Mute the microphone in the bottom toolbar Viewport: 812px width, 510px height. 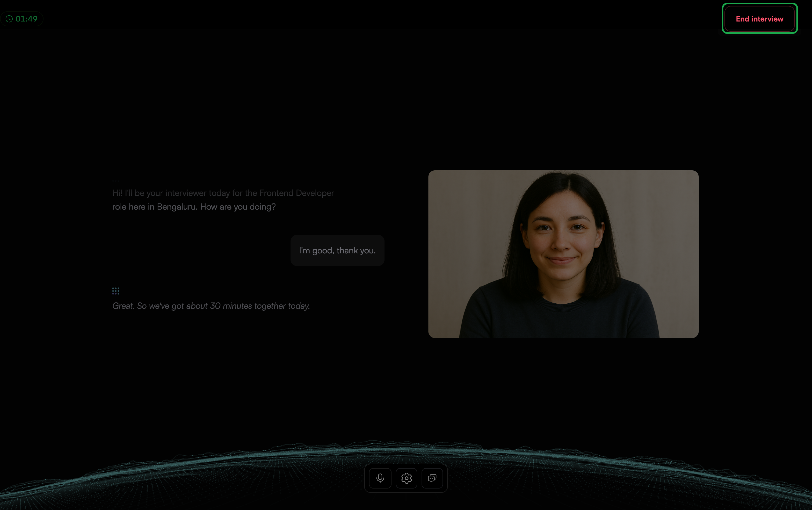(380, 478)
